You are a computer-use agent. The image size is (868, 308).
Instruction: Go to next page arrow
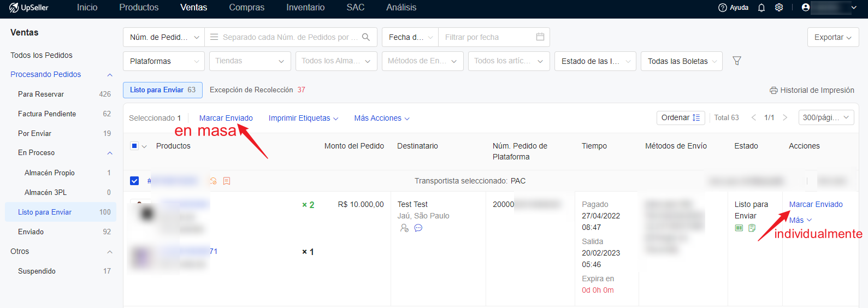785,117
